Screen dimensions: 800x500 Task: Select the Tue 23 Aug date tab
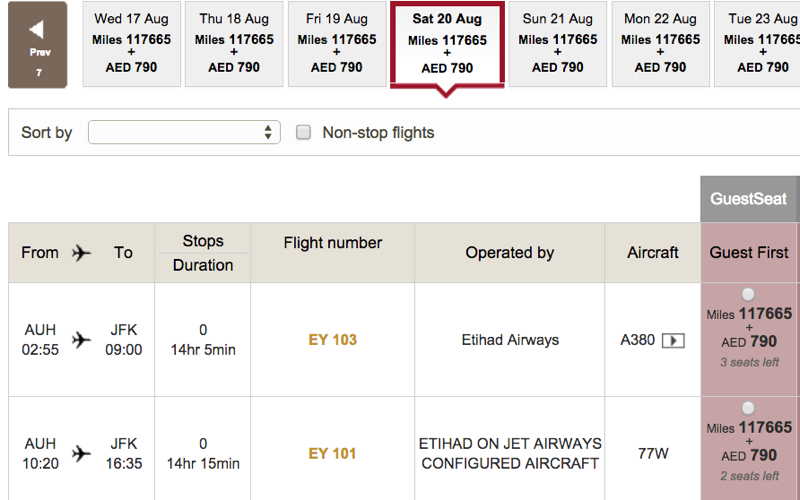coord(757,44)
